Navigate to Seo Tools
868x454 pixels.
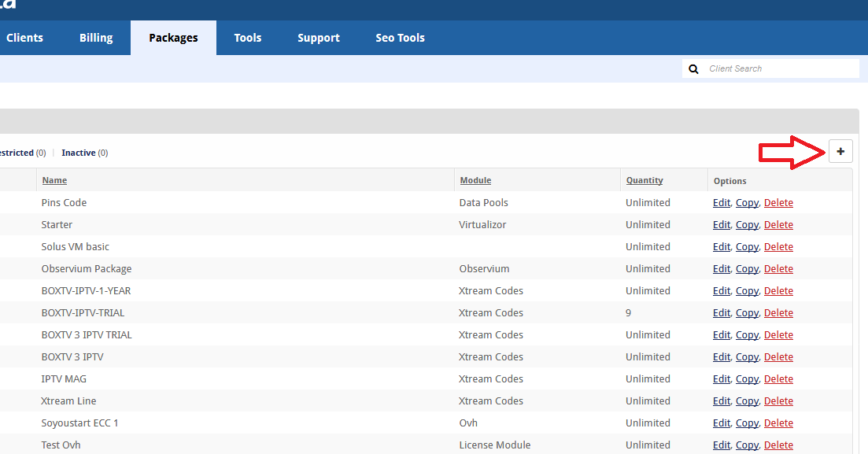click(400, 37)
